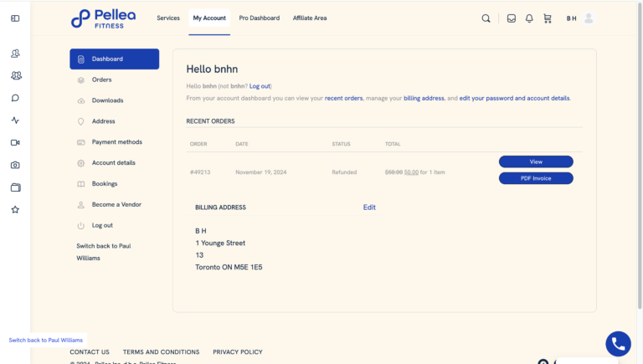This screenshot has height=364, width=643.
Task: Open order number #49213
Action: point(200,172)
